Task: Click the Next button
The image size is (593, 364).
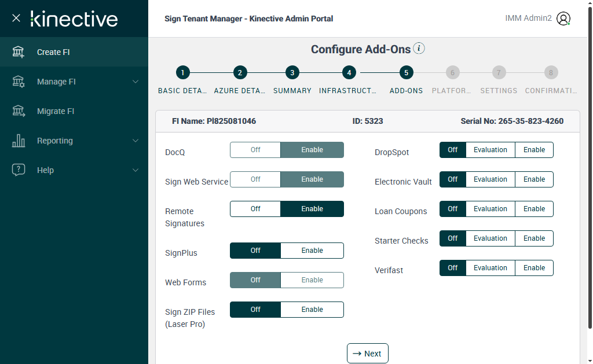Action: pyautogui.click(x=368, y=354)
